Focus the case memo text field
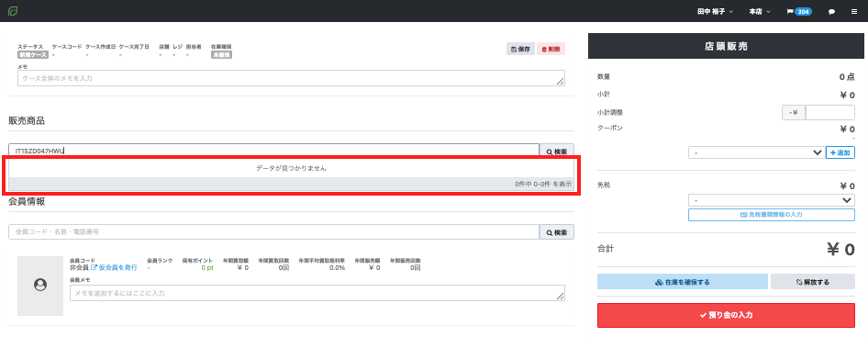868x337 pixels. click(291, 78)
